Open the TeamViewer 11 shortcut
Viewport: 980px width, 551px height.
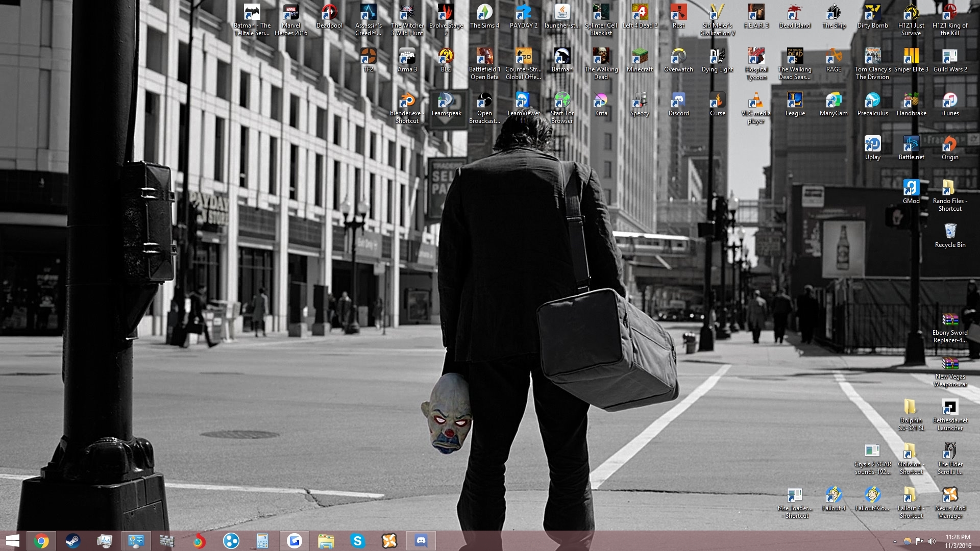(523, 108)
